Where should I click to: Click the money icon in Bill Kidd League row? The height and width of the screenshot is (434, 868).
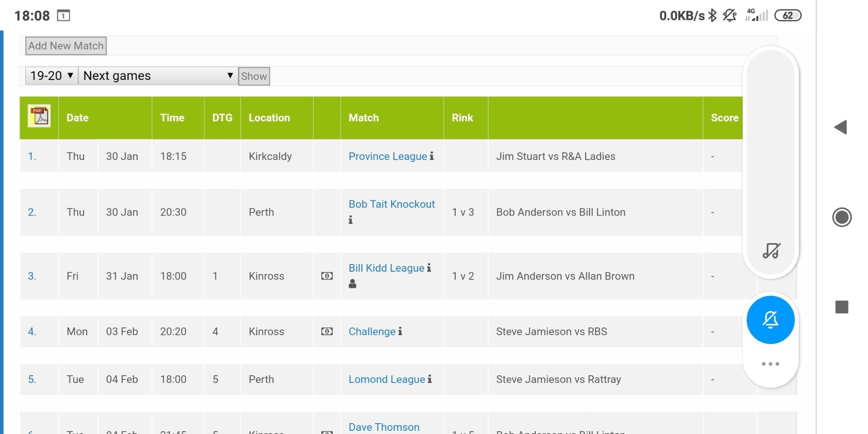click(x=327, y=276)
